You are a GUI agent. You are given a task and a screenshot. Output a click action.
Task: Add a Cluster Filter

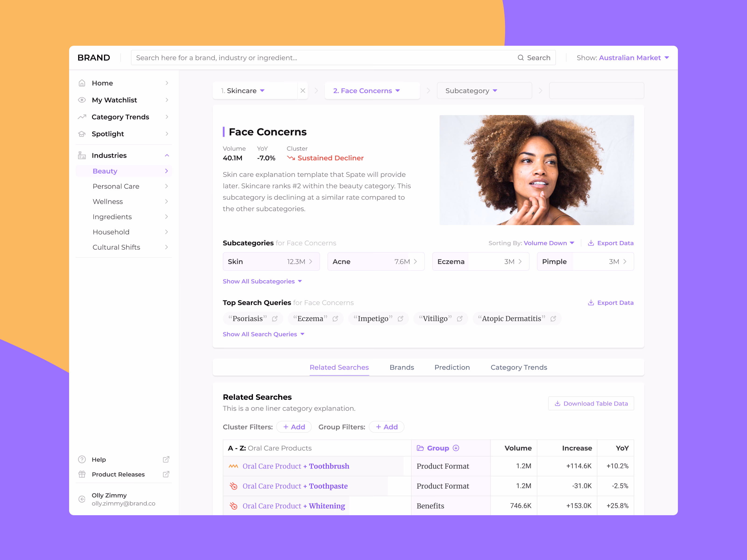coord(294,427)
